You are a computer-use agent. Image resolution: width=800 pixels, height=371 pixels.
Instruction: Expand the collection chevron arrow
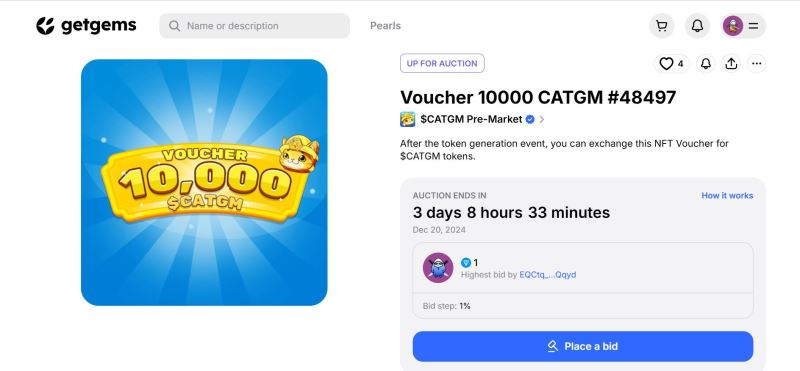pyautogui.click(x=542, y=119)
